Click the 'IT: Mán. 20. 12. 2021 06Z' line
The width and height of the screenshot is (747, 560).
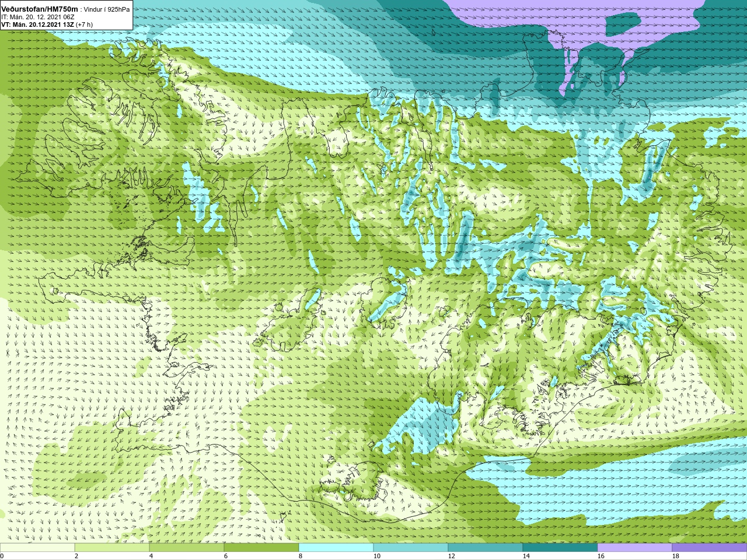point(37,17)
